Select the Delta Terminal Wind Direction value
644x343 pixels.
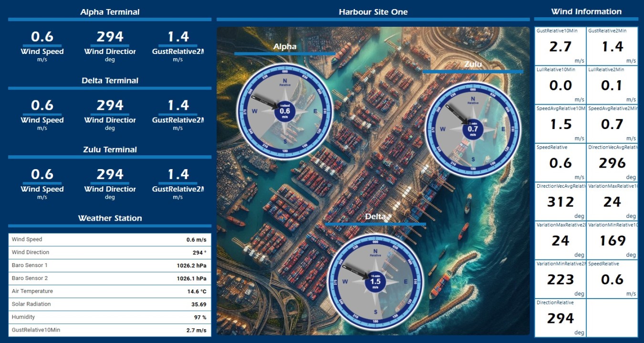point(110,105)
